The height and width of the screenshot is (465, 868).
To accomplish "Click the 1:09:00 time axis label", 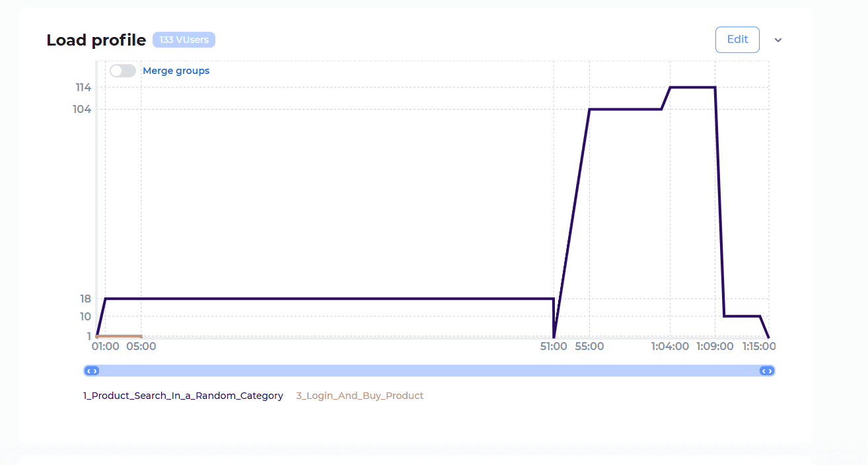I will pyautogui.click(x=715, y=346).
